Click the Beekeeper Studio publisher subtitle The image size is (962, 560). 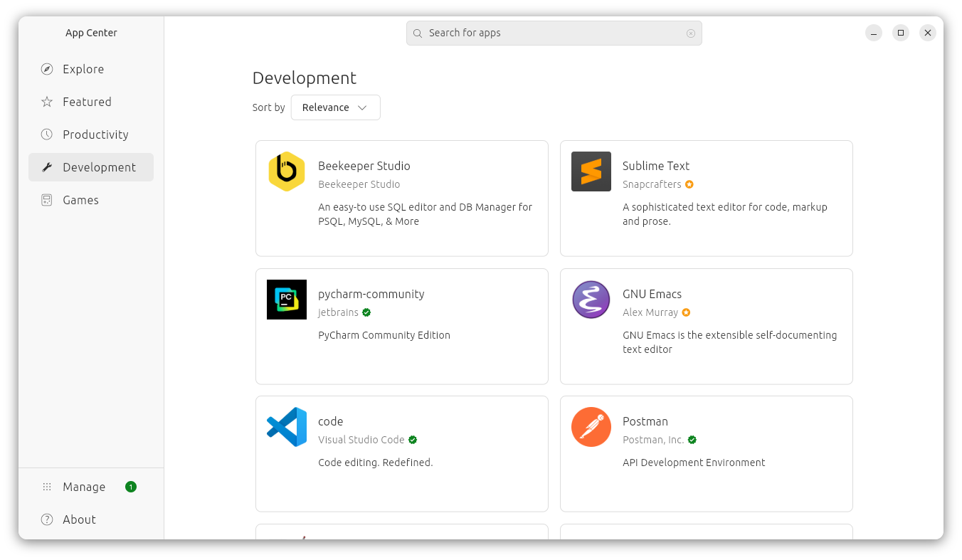click(359, 184)
